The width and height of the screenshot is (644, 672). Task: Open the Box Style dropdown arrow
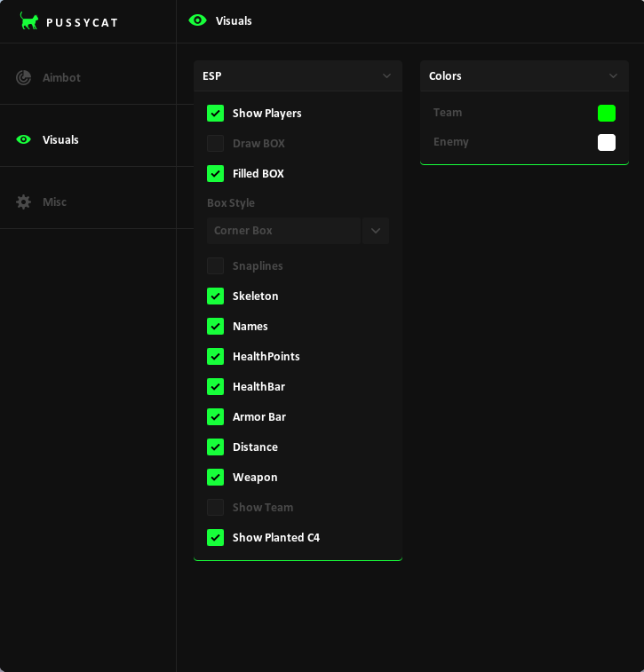point(376,231)
